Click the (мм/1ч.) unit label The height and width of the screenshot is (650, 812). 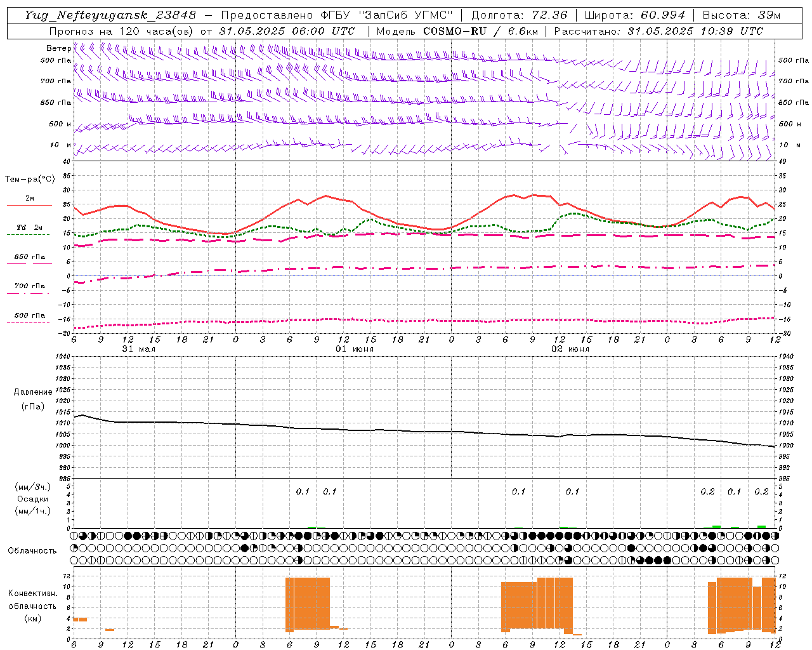(x=33, y=511)
